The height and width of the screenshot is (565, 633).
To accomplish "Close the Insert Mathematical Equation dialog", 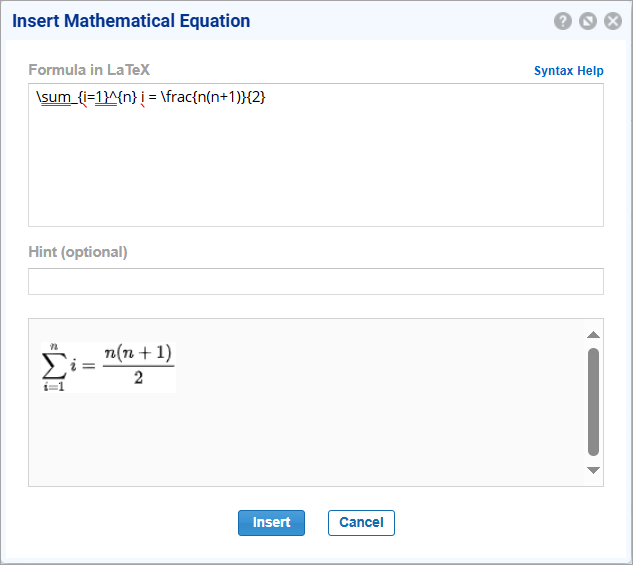I will pos(613,21).
